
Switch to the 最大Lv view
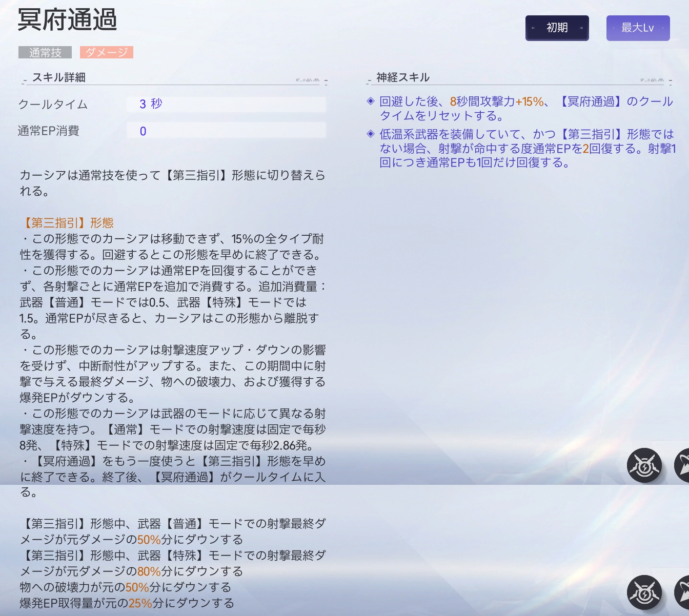(x=638, y=28)
